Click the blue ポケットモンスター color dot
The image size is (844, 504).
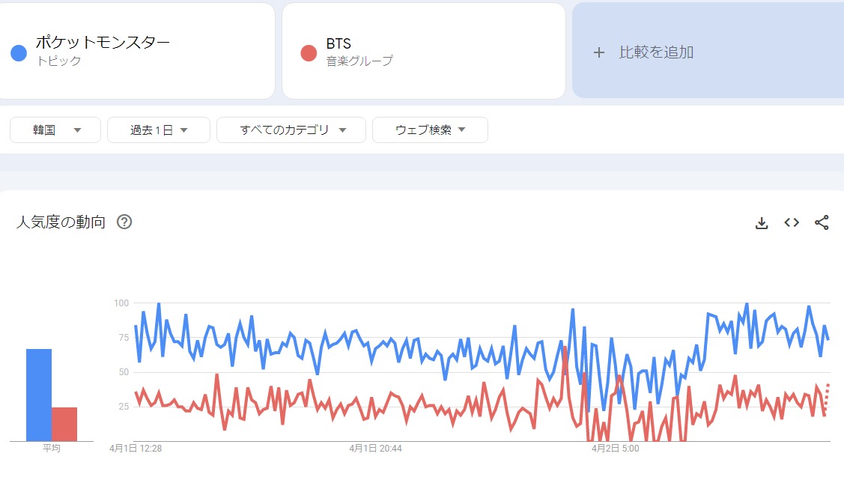pyautogui.click(x=19, y=52)
